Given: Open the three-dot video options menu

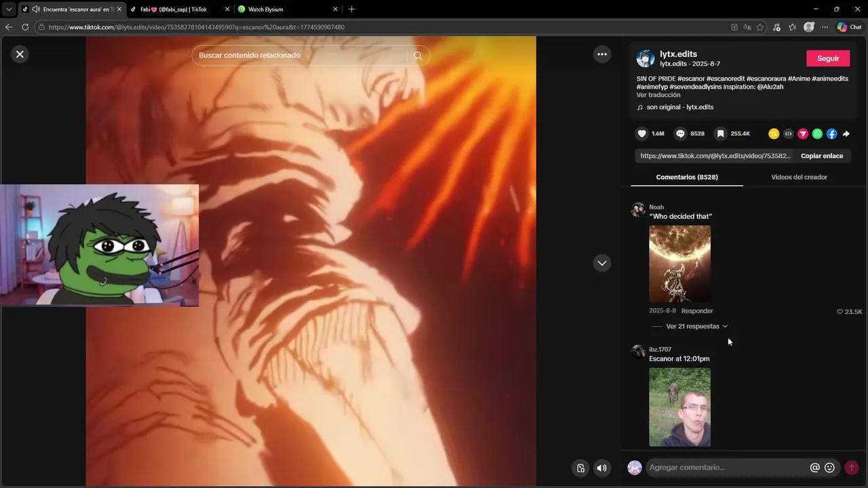Looking at the screenshot, I should pos(602,54).
